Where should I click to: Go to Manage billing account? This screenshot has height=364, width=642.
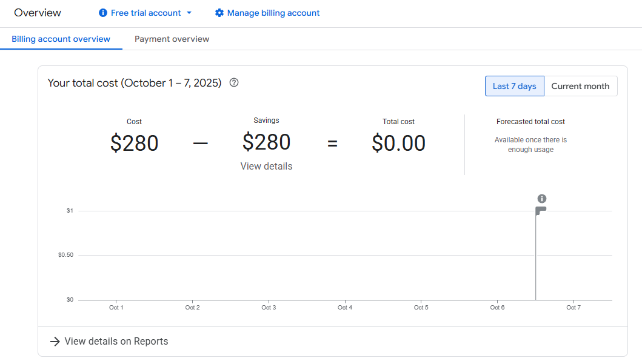(x=273, y=13)
